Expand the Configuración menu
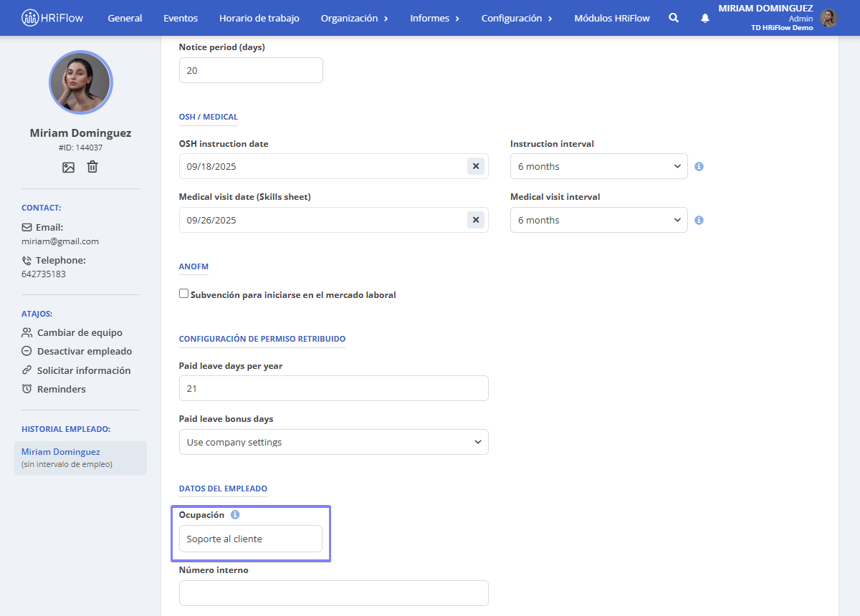 tap(517, 18)
